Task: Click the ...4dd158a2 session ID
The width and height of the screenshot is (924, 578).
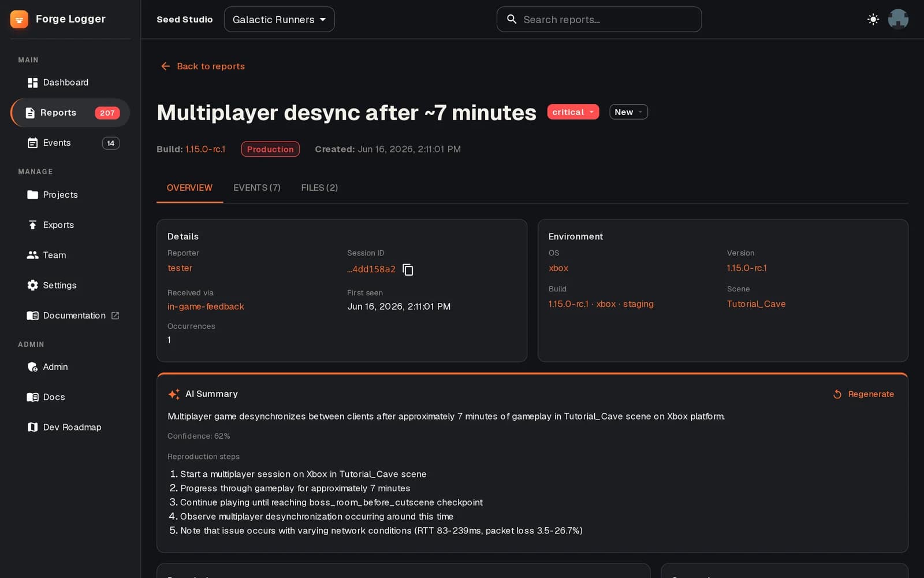Action: (x=371, y=269)
